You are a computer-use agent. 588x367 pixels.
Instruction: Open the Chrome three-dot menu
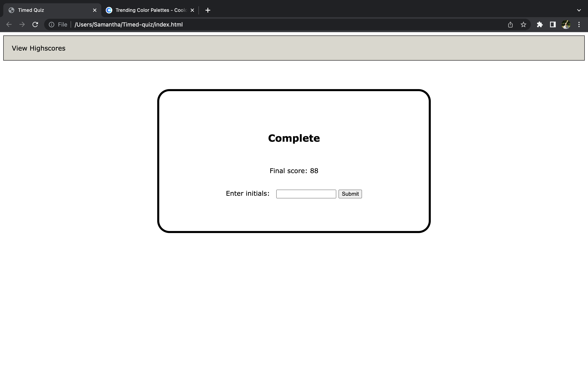579,24
